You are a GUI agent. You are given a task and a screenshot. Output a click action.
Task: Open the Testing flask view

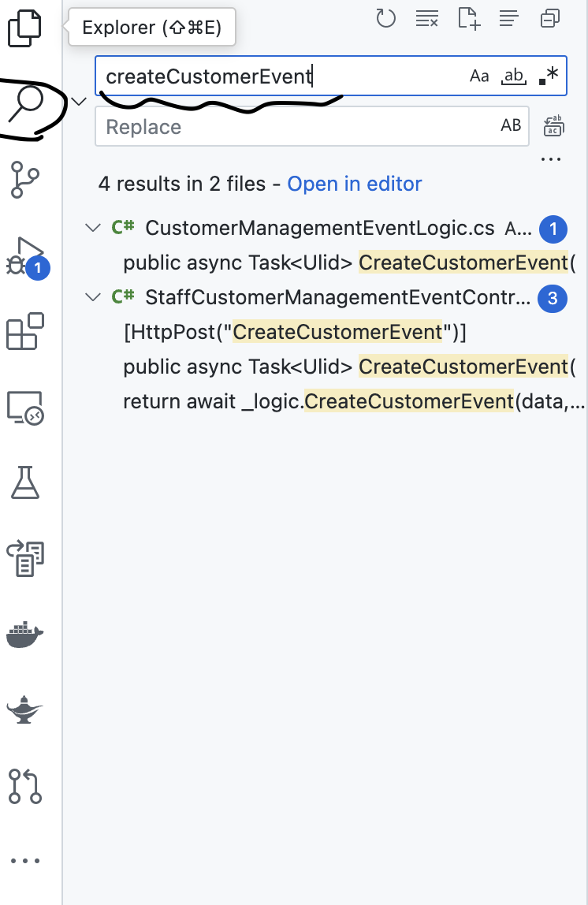26,482
